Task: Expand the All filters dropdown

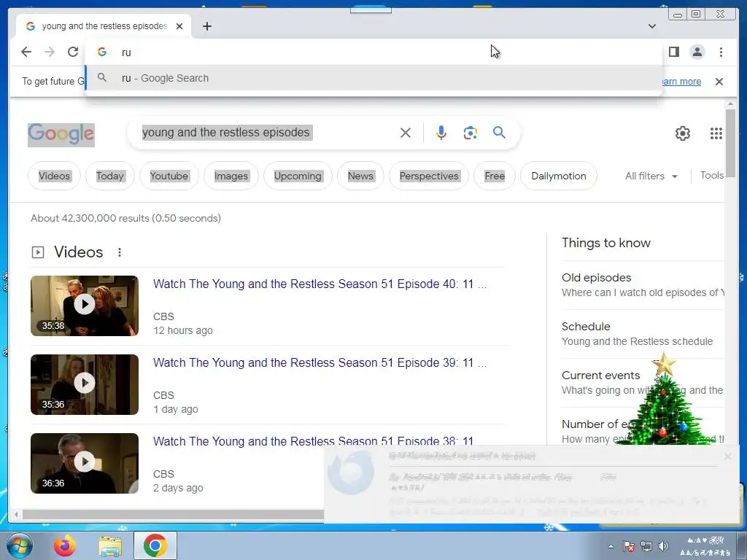Action: [x=651, y=176]
